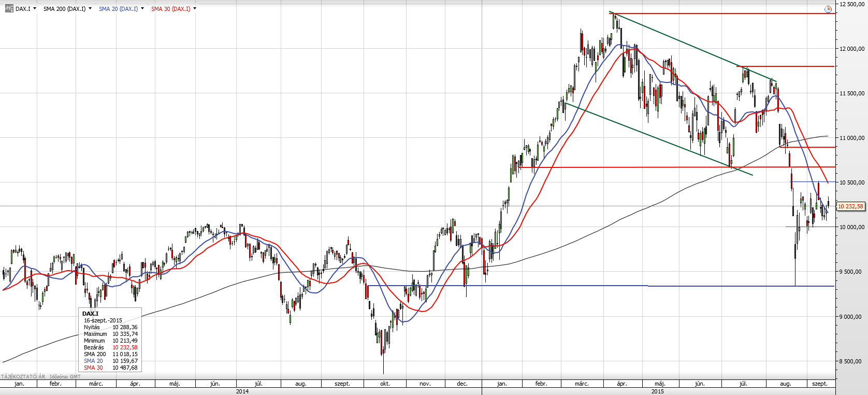
Task: Click the okt. month label on time axis
Action: point(385,384)
